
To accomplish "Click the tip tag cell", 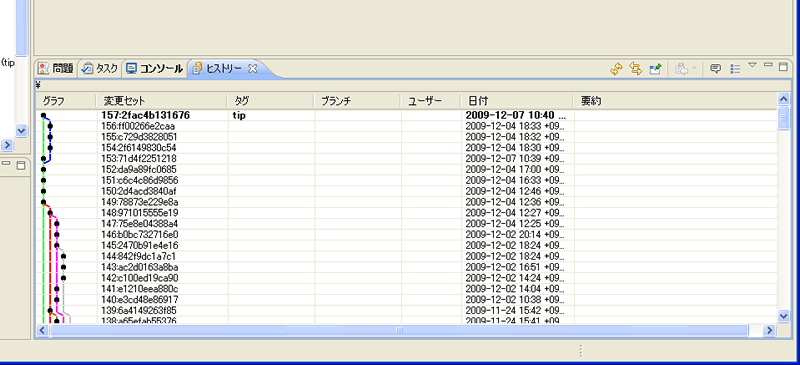I will point(239,115).
